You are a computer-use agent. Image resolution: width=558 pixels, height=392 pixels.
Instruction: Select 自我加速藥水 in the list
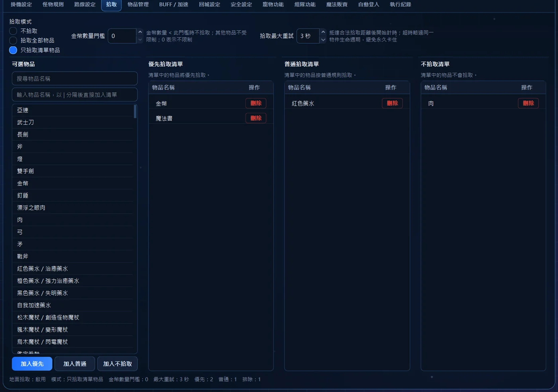click(73, 306)
